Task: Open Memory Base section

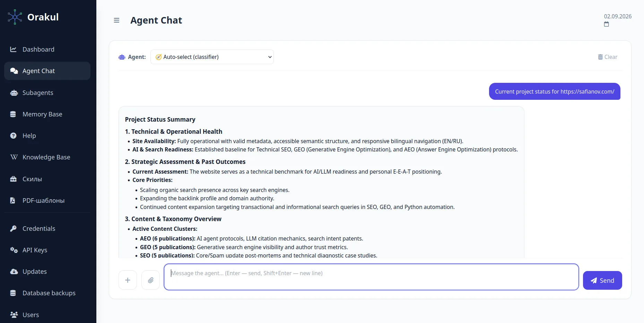Action: [x=47, y=114]
